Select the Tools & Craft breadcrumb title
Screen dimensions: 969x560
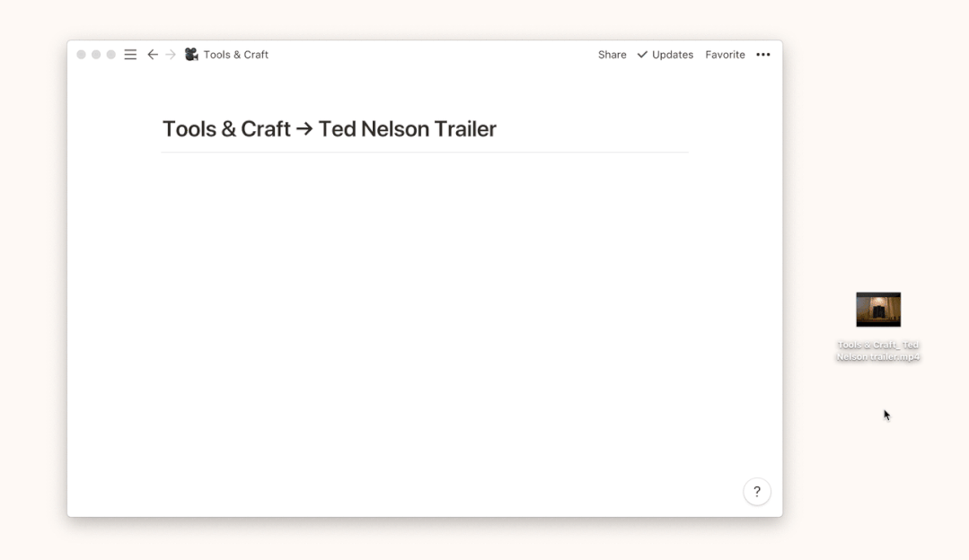point(235,55)
